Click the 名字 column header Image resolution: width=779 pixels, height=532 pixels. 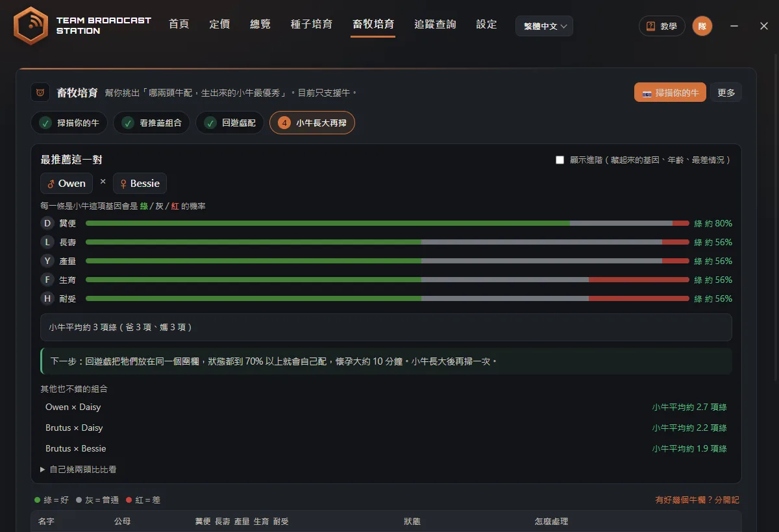46,522
